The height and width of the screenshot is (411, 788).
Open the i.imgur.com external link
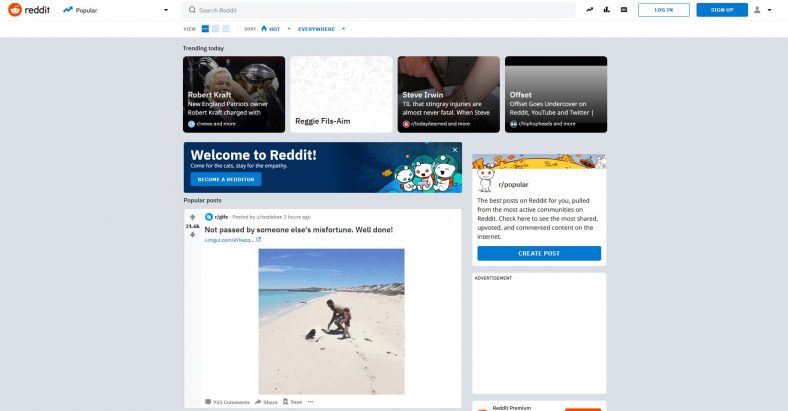click(x=229, y=240)
